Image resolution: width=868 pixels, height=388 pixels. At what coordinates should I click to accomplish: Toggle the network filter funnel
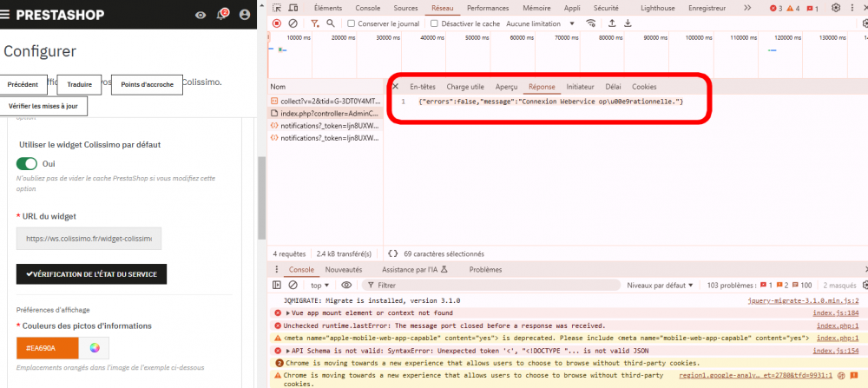[314, 23]
